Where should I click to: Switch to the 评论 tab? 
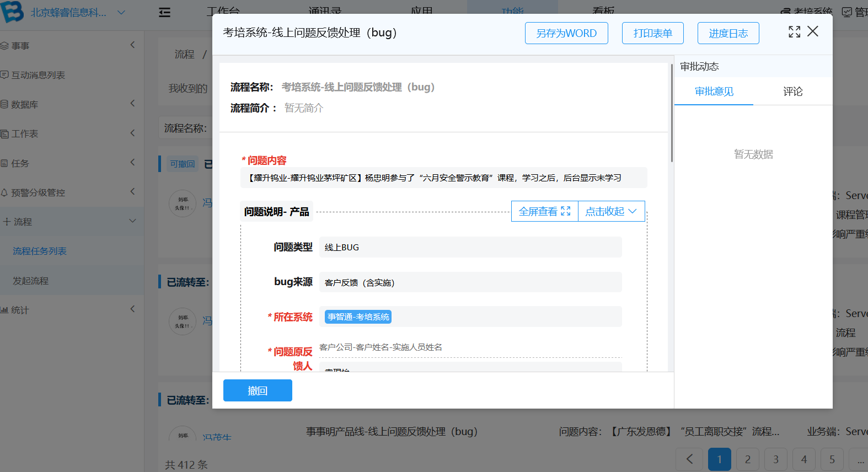pos(792,92)
